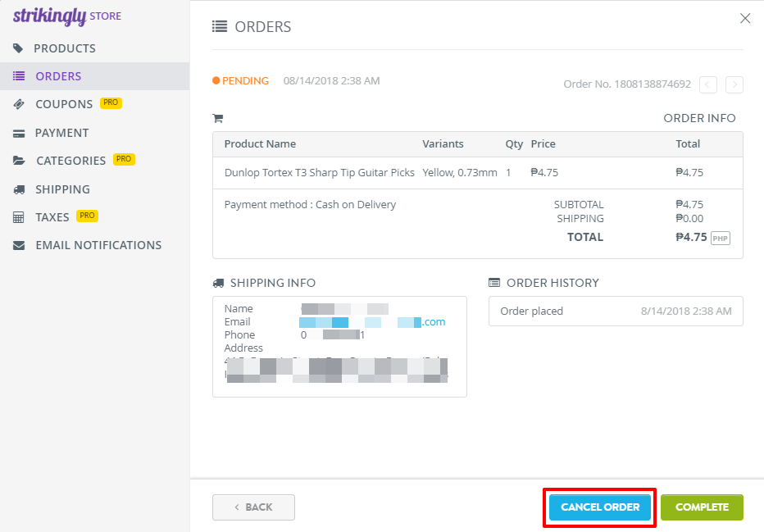
Task: Open the Email Notifications section
Action: (x=98, y=245)
